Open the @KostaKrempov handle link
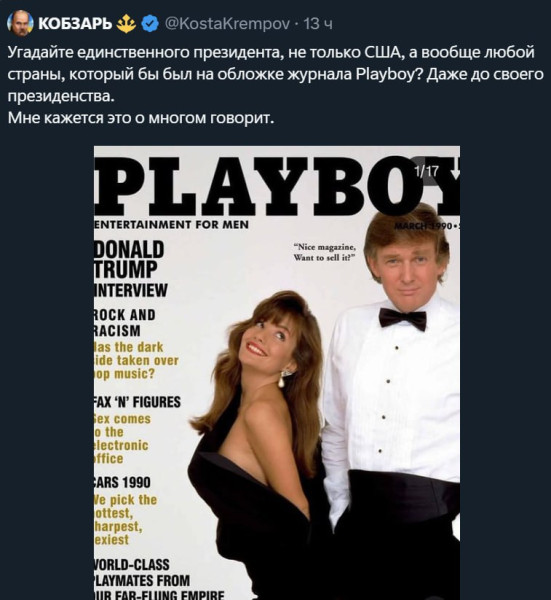This screenshot has height=600, width=551. tap(227, 24)
